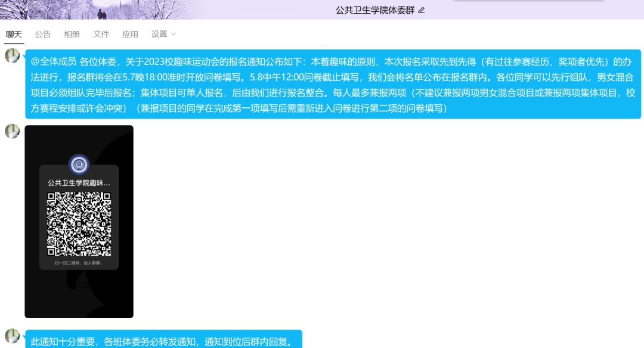Click the 2023校趣味运动会 signup notice bubble

pyautogui.click(x=333, y=85)
